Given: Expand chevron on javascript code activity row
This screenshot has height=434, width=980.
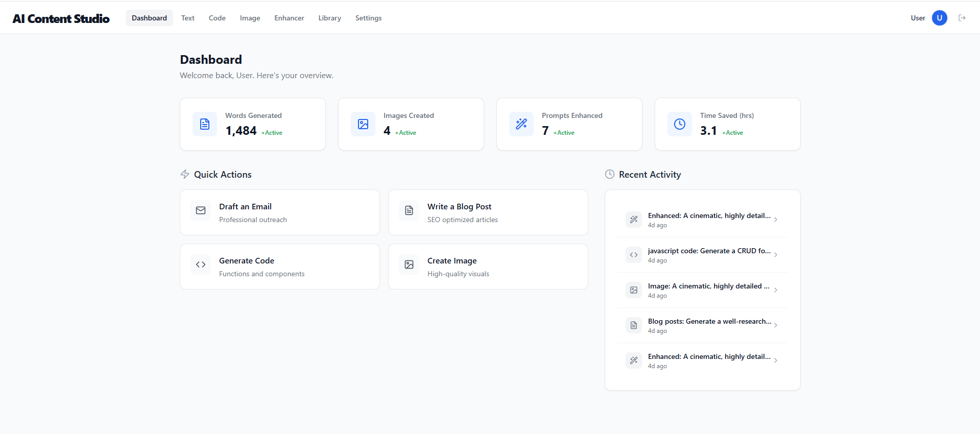Looking at the screenshot, I should tap(776, 255).
